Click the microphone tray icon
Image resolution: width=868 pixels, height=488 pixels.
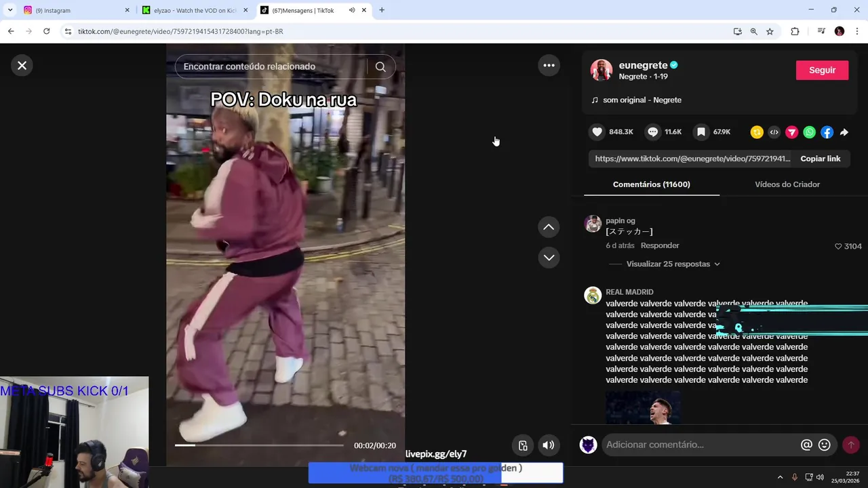[x=795, y=477]
